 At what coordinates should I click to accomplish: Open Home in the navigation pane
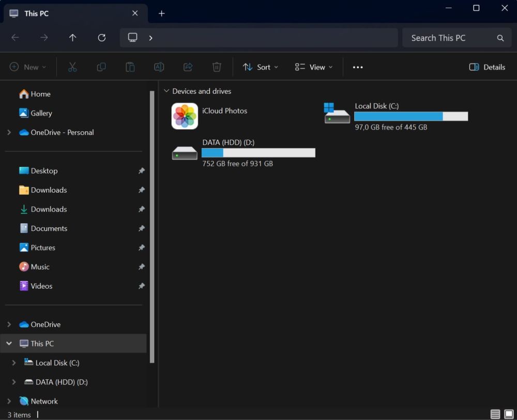click(x=35, y=94)
